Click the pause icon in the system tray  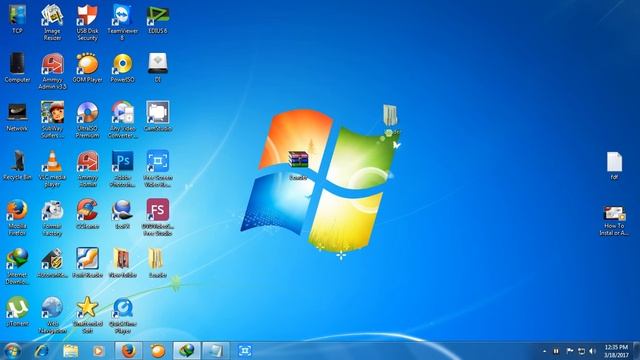(556, 351)
